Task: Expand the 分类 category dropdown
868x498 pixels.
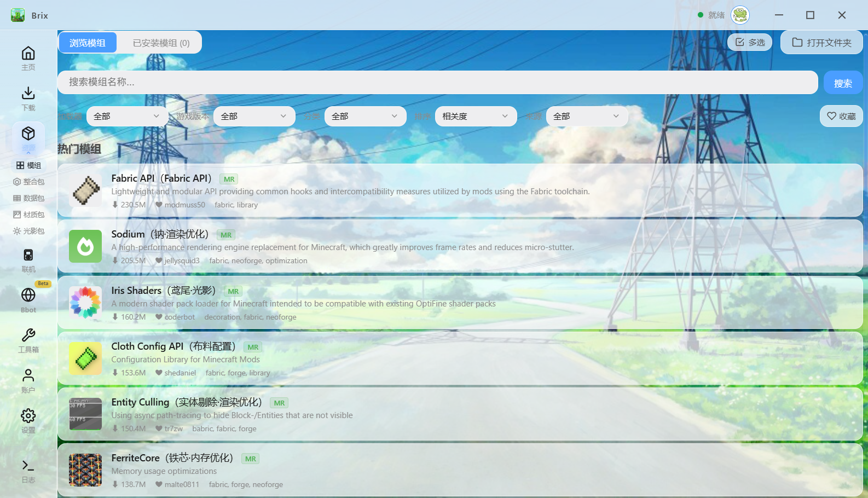Action: (365, 116)
